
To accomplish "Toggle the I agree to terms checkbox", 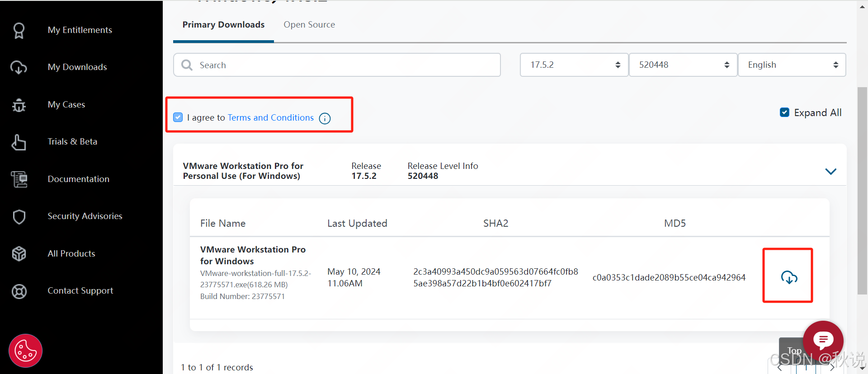I will (178, 117).
